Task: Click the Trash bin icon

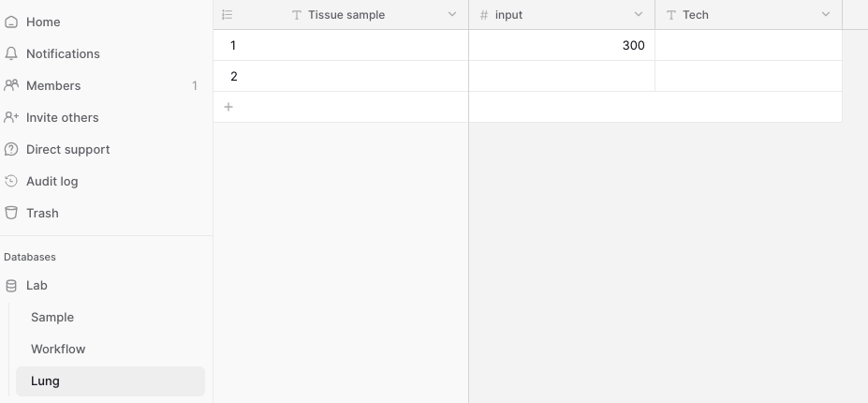Action: click(11, 213)
